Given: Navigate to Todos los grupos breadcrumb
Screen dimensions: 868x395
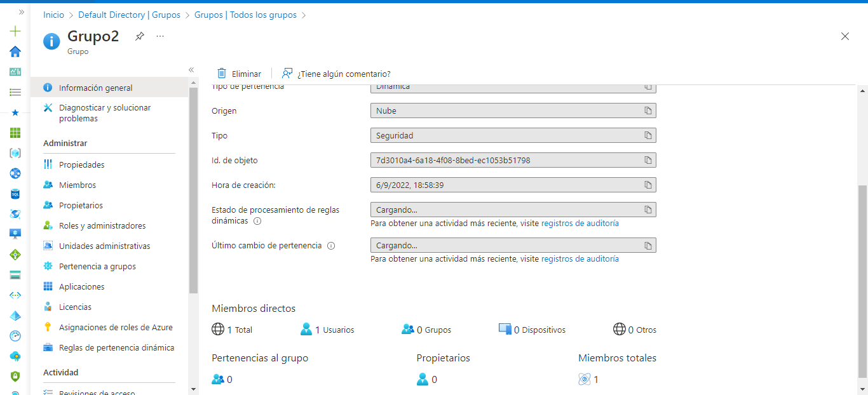Looking at the screenshot, I should point(245,15).
